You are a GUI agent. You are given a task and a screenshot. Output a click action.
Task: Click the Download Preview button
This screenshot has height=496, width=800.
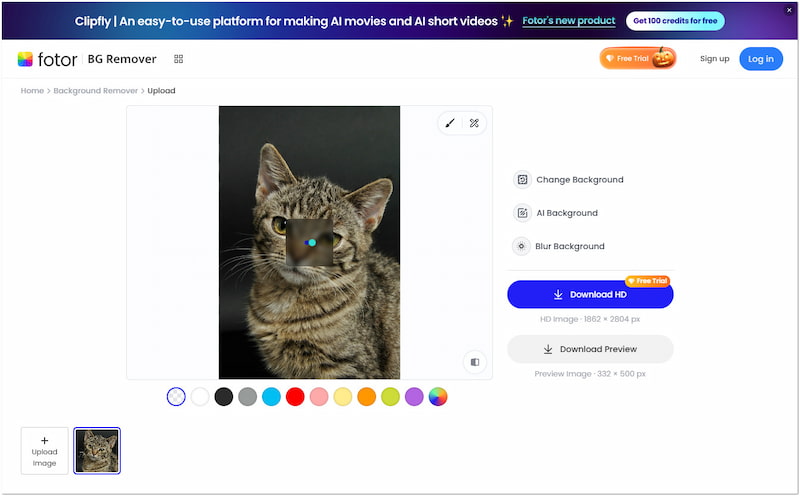pyautogui.click(x=590, y=349)
